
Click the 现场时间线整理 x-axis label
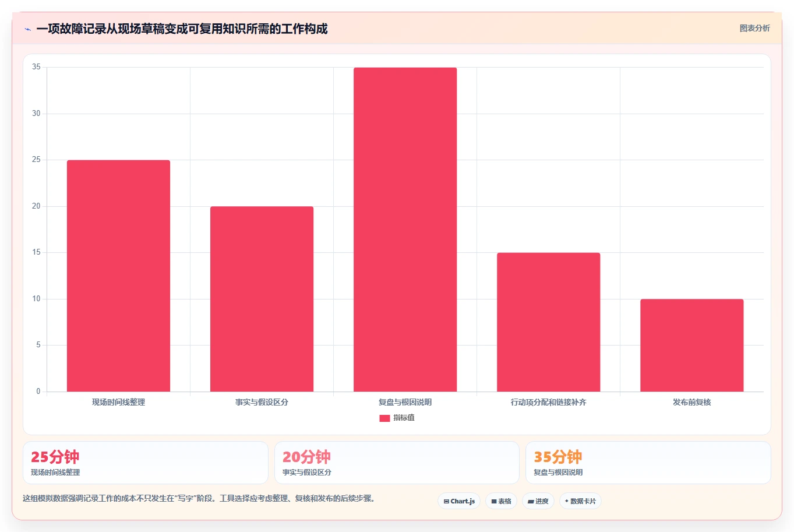[118, 402]
